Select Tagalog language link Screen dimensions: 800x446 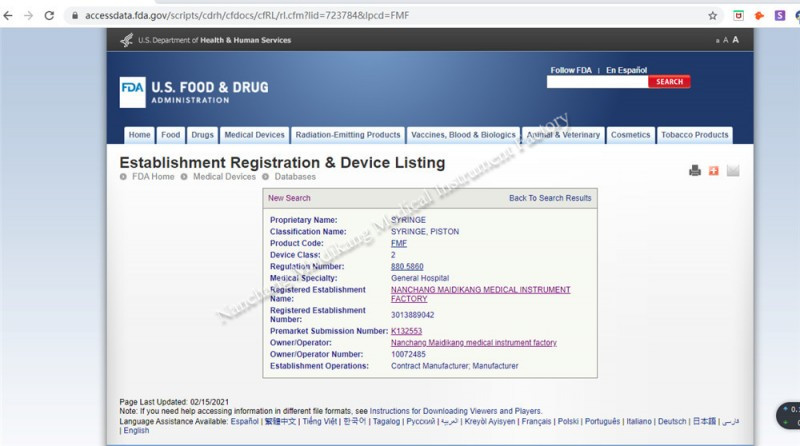point(386,422)
